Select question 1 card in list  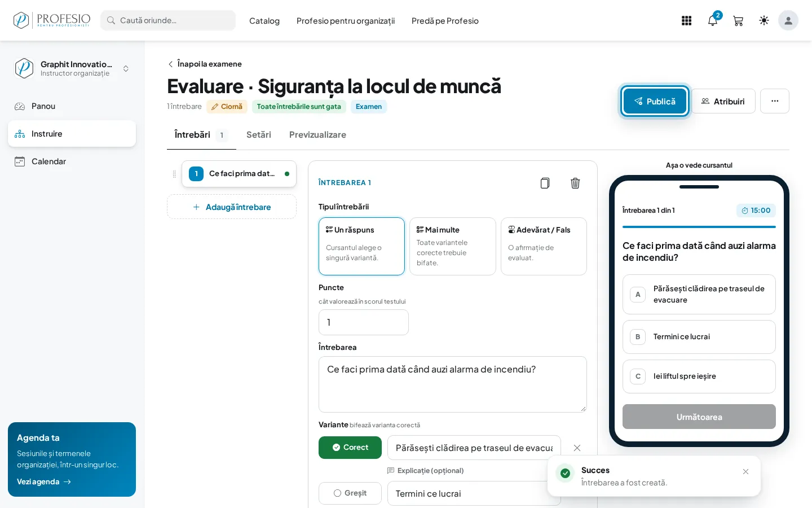click(x=239, y=174)
